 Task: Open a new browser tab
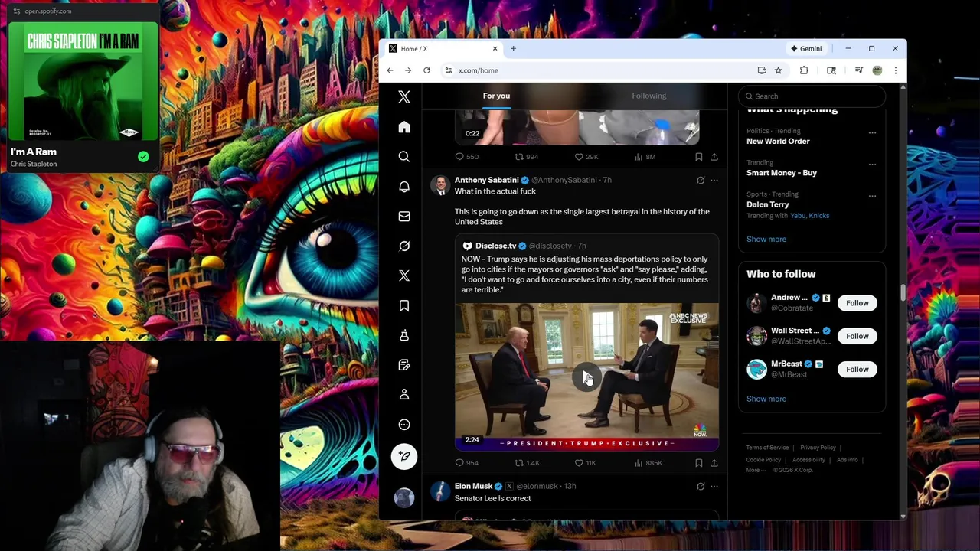tap(513, 48)
